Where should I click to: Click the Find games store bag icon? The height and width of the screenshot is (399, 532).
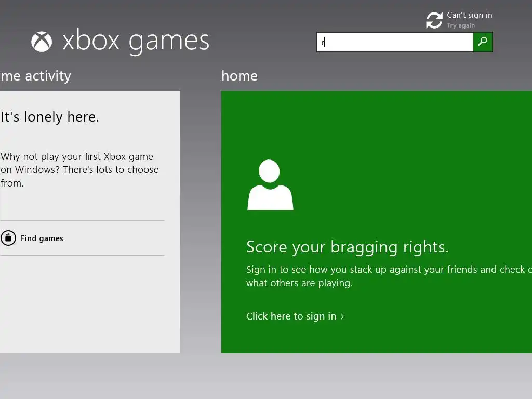tap(8, 238)
